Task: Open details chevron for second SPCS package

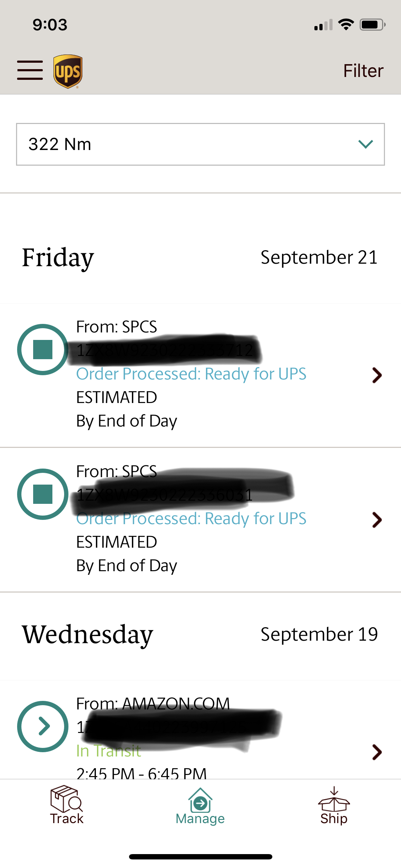Action: [x=377, y=520]
